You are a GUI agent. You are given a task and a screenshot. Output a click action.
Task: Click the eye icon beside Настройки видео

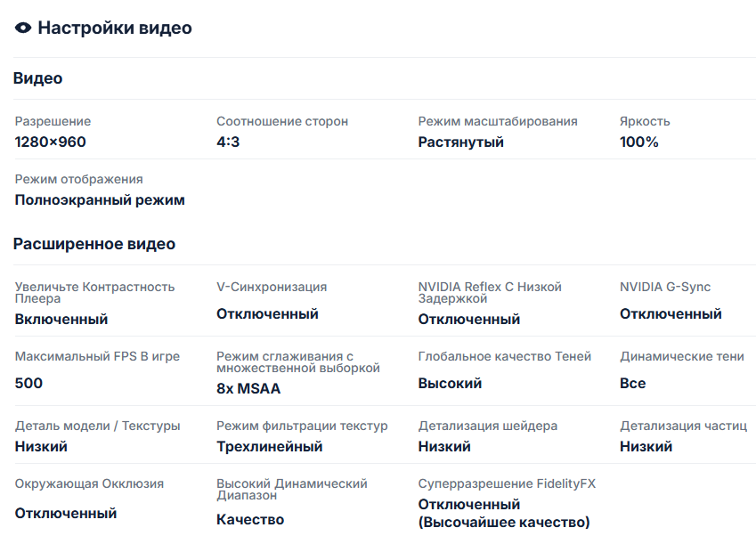point(24,28)
